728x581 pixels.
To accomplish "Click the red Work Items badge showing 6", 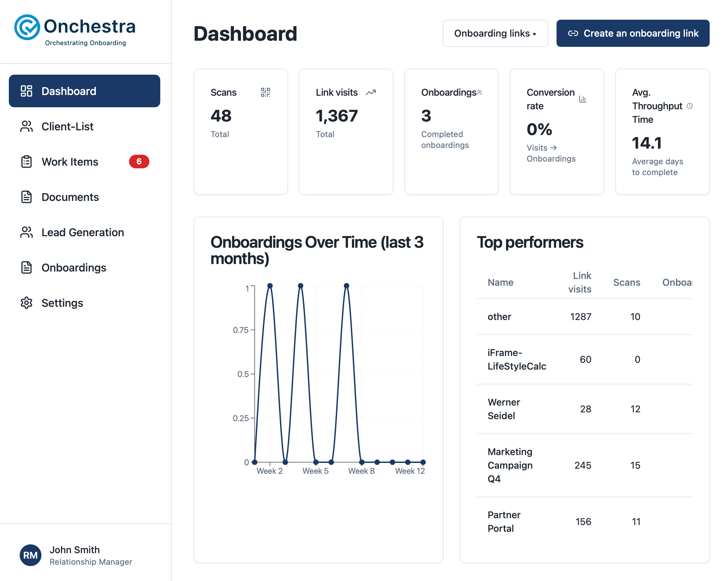I will (139, 162).
